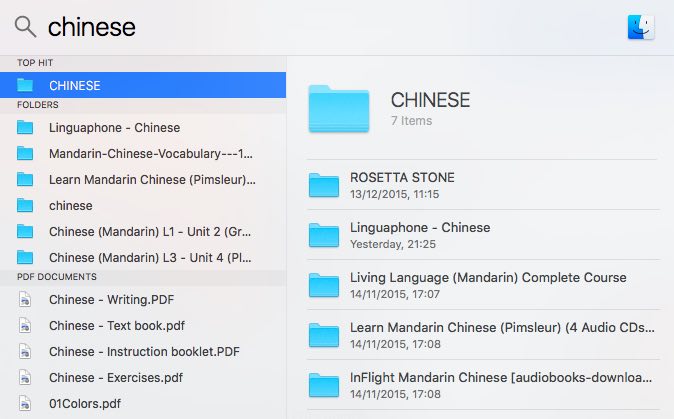Viewport: 674px width, 419px height.
Task: Choose Chinese - Exercises.pdf result
Action: [115, 377]
